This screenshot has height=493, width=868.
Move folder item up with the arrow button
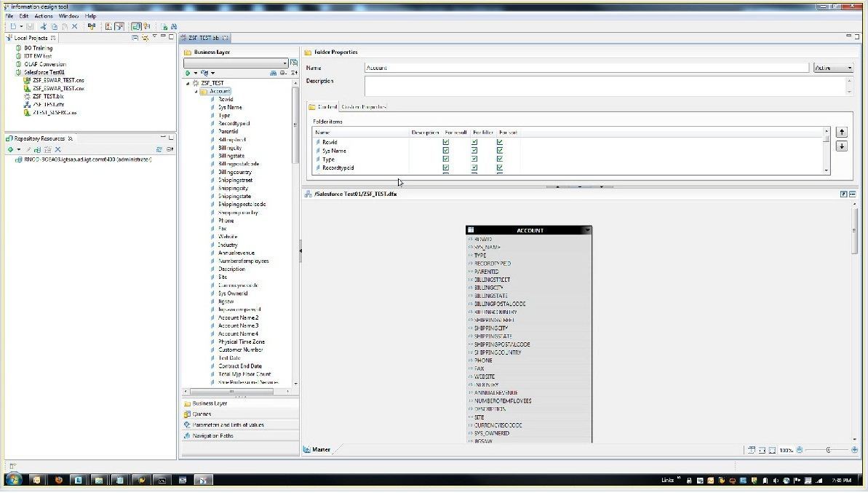point(842,133)
